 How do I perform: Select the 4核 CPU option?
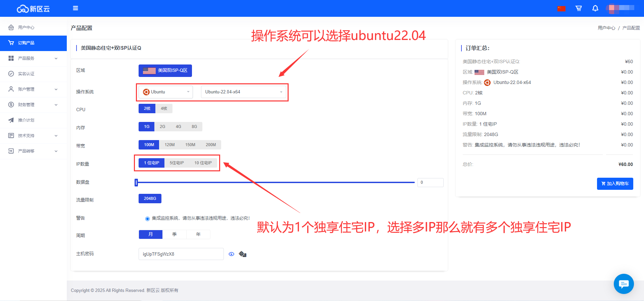164,109
